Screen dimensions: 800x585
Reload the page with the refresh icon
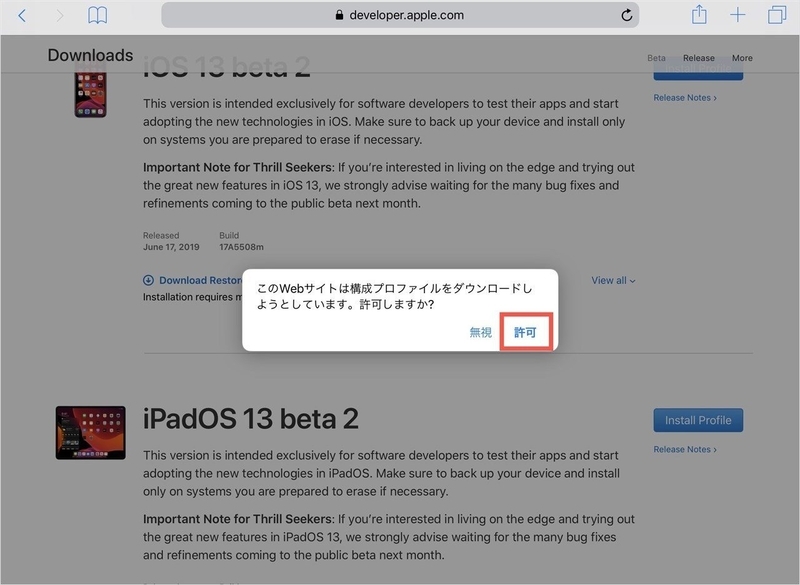pyautogui.click(x=627, y=15)
